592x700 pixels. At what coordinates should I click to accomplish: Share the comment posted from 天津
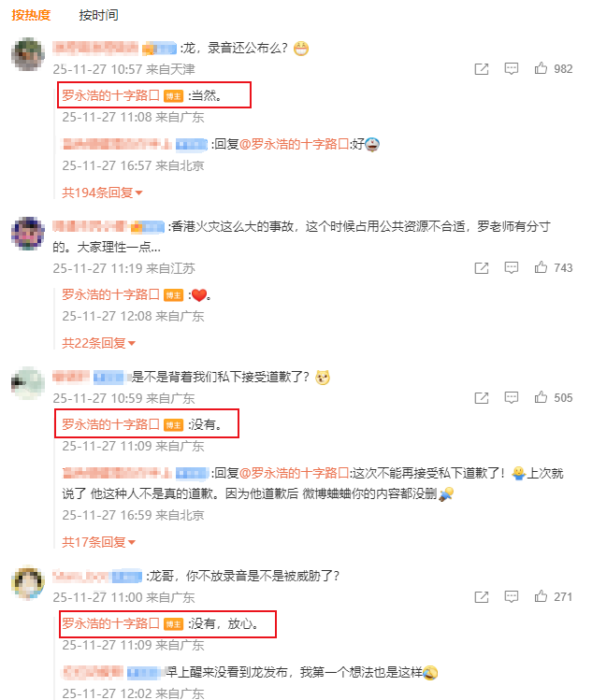482,69
